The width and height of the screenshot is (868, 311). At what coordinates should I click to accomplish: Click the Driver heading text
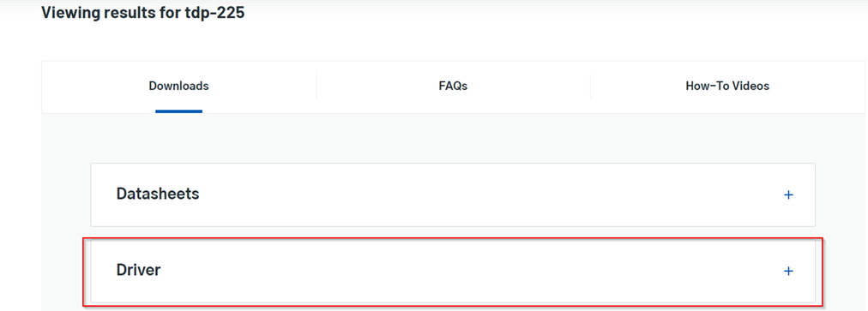(x=138, y=270)
